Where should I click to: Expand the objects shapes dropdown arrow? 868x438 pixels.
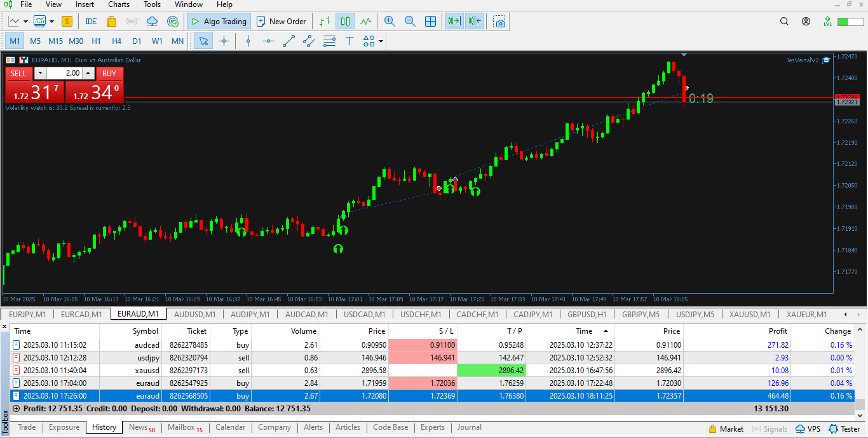click(381, 41)
